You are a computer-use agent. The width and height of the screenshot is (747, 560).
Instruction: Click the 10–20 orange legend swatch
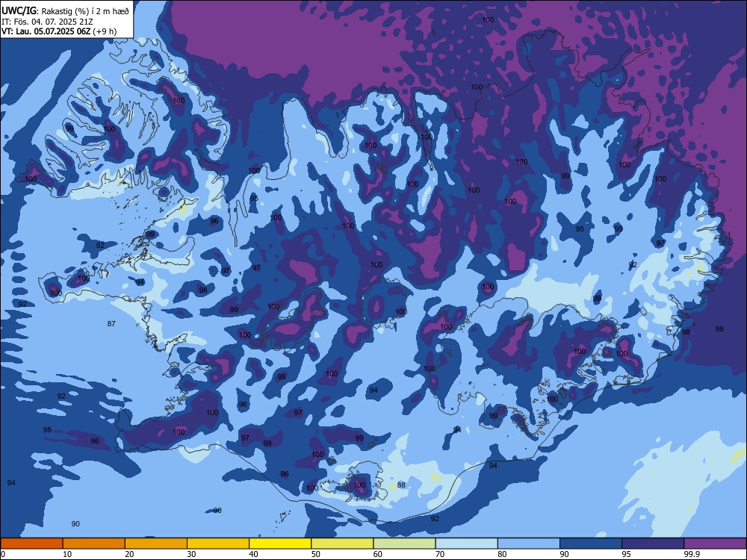point(94,544)
